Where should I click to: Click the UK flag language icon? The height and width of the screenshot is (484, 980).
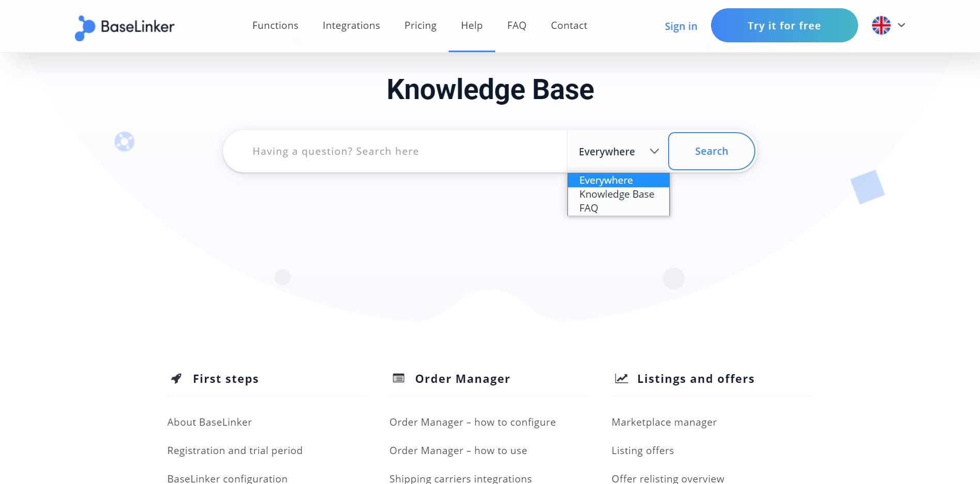(881, 25)
